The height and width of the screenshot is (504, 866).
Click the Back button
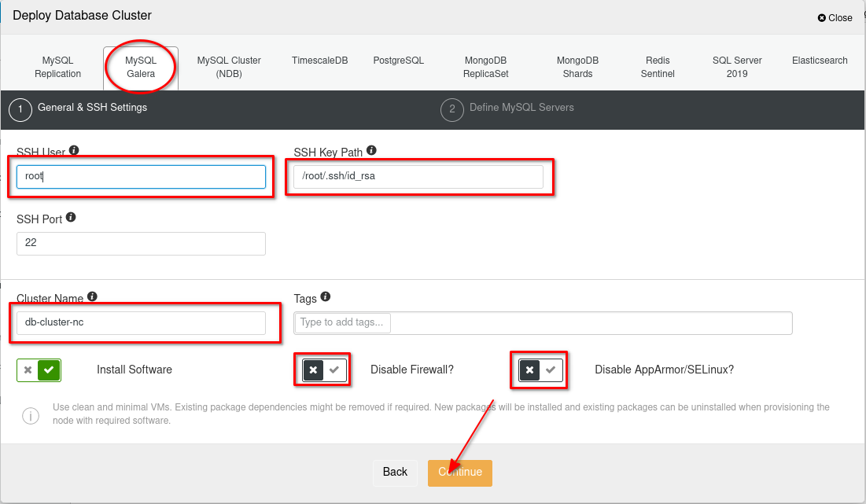[395, 472]
